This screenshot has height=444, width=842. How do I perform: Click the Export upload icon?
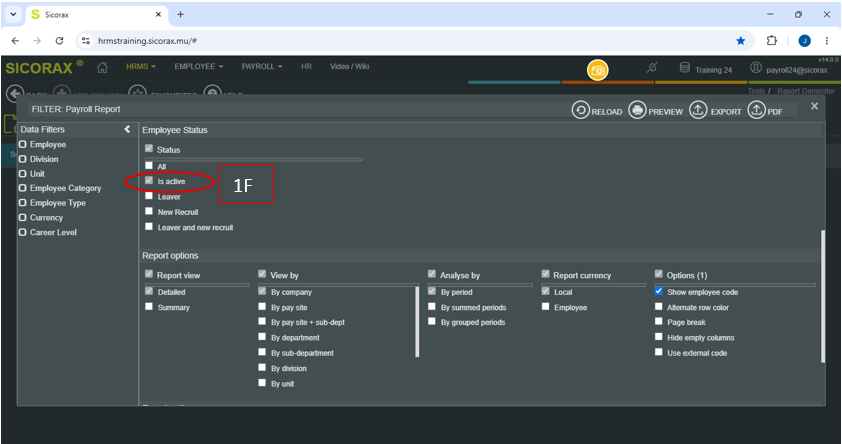pos(698,110)
